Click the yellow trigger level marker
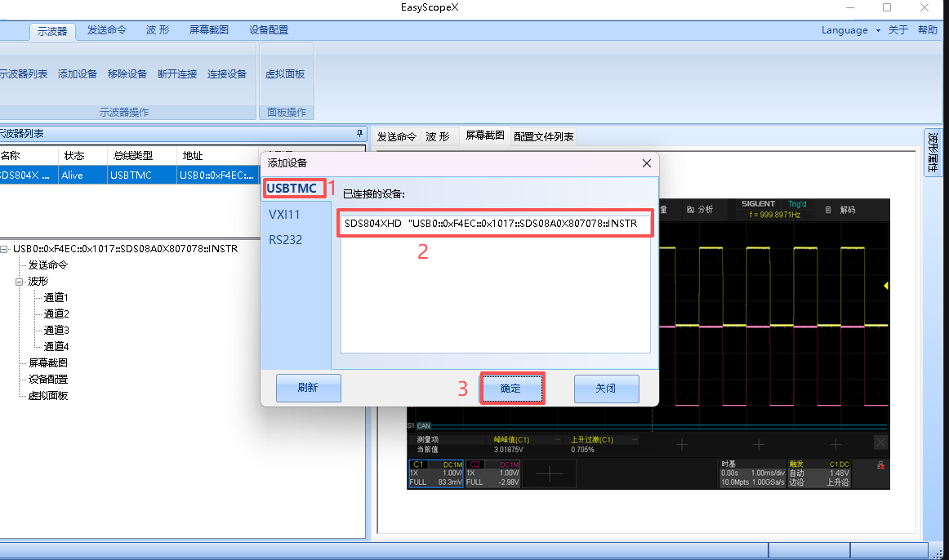 point(886,286)
